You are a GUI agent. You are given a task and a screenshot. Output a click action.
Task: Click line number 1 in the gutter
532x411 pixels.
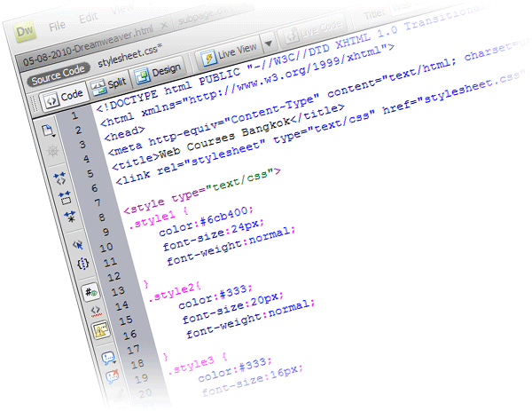[74, 116]
